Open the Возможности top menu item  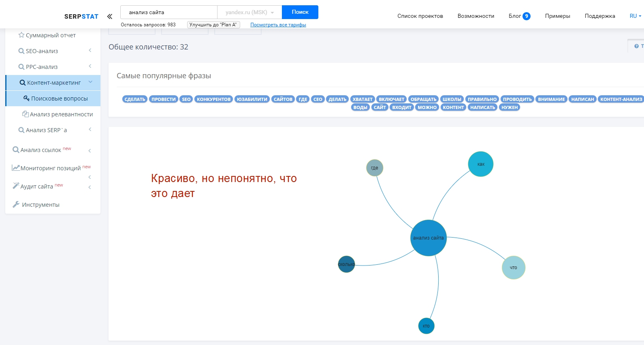(476, 16)
